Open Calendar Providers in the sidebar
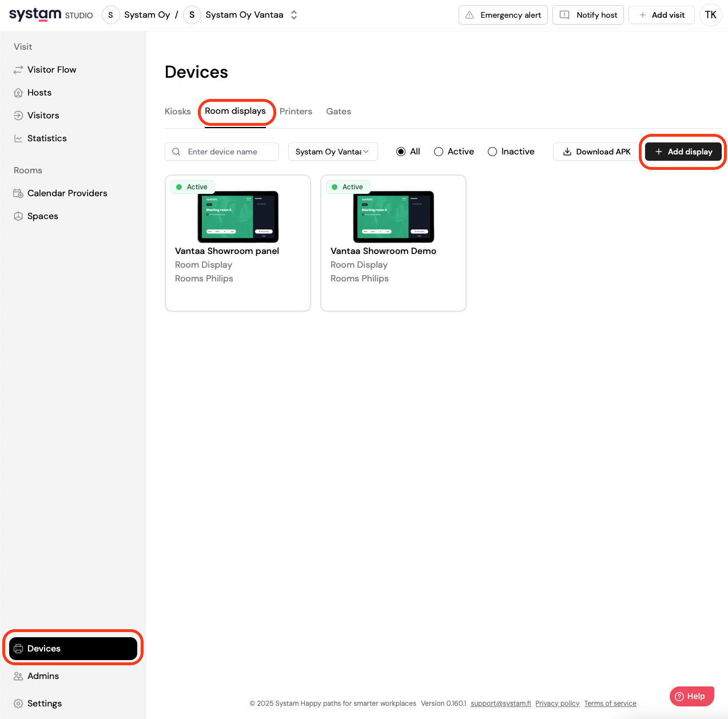The height and width of the screenshot is (719, 728). click(x=73, y=193)
